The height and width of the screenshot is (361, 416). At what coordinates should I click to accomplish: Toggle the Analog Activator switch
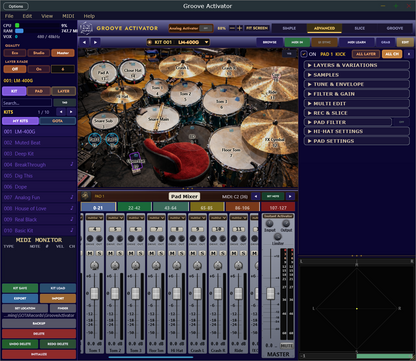point(206,28)
